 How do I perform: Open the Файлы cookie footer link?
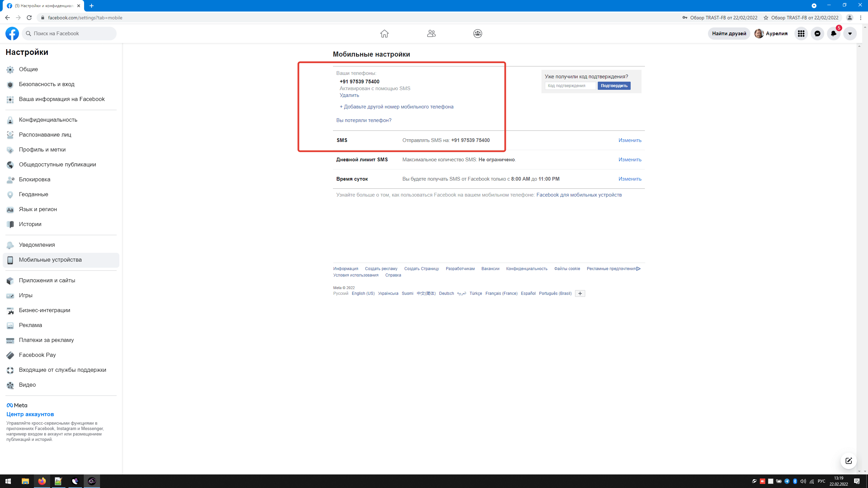pyautogui.click(x=567, y=269)
